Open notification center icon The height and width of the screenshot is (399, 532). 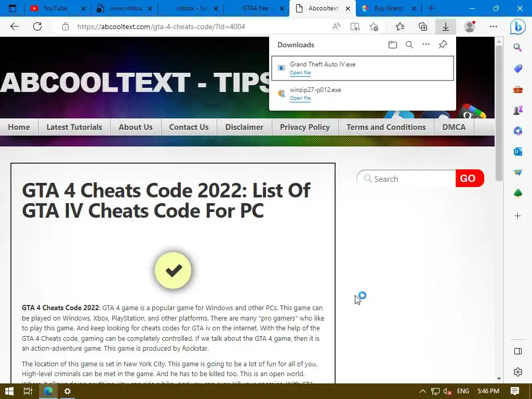coord(515,391)
